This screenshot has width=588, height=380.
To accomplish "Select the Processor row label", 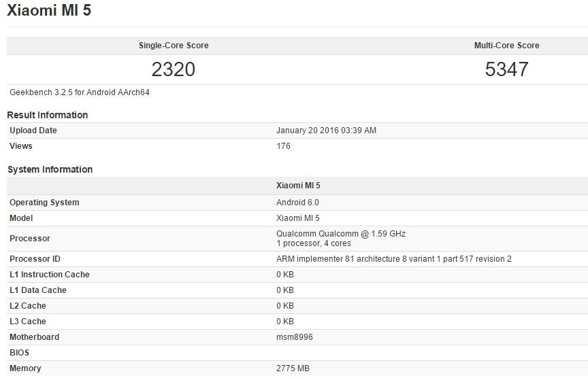I will 30,239.
